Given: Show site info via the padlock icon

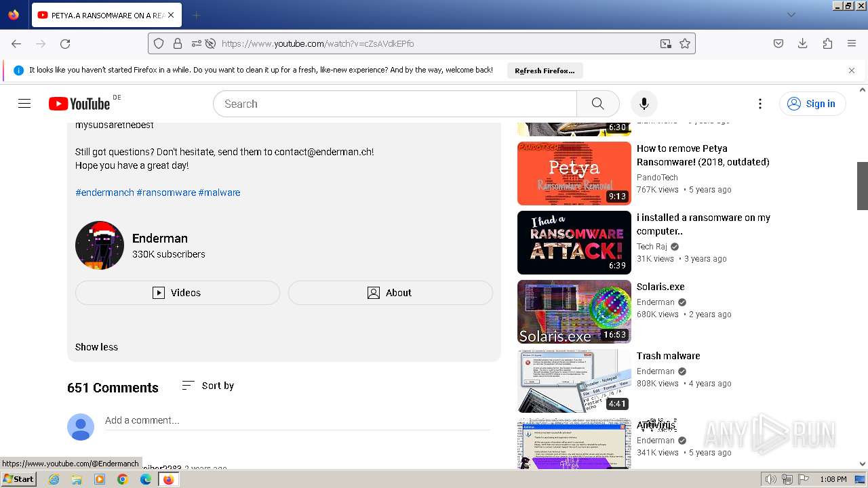Looking at the screenshot, I should pyautogui.click(x=178, y=43).
